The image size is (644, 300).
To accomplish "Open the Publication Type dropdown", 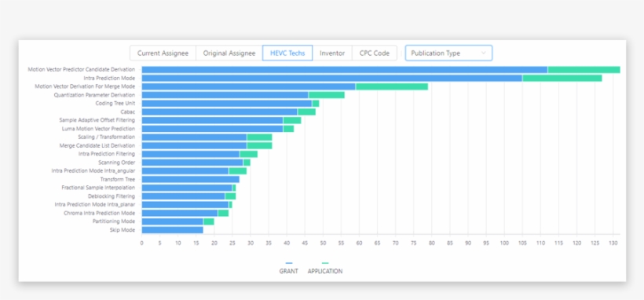I will point(448,53).
